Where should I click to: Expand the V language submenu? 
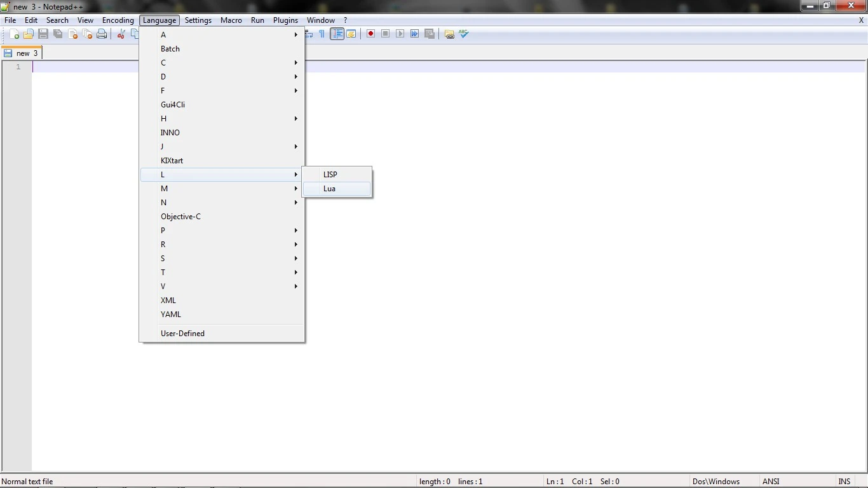coord(222,287)
